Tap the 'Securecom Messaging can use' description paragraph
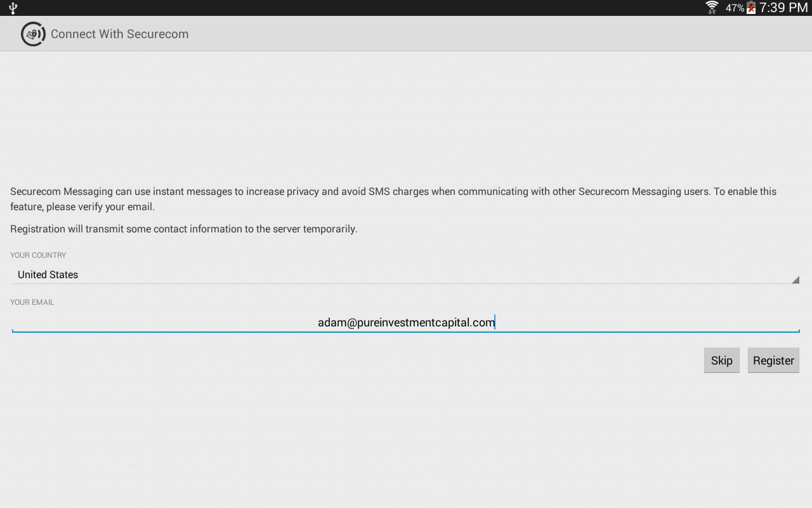Screen dimensions: 812x508 393,199
